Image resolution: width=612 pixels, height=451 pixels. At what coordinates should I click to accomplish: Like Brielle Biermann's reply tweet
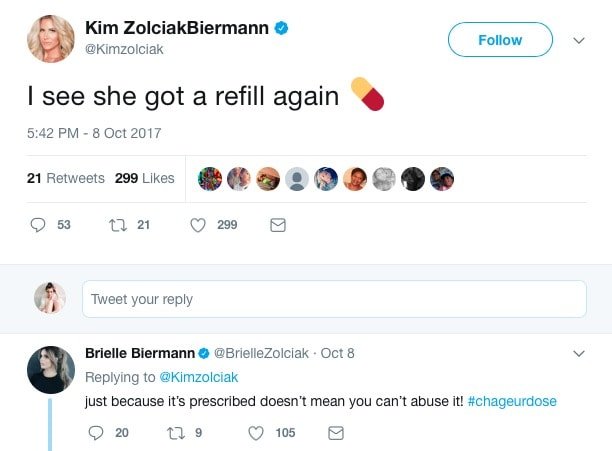(256, 432)
